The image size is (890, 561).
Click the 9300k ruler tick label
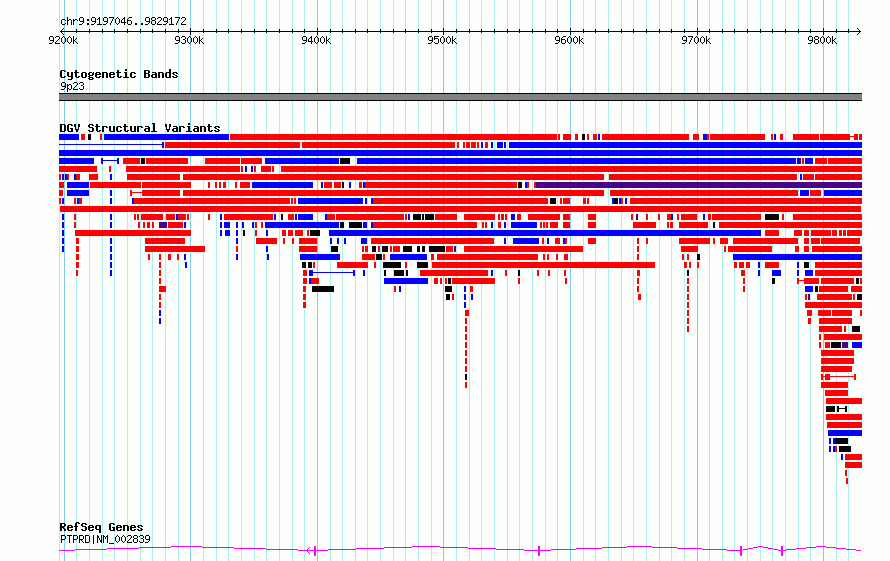click(189, 40)
